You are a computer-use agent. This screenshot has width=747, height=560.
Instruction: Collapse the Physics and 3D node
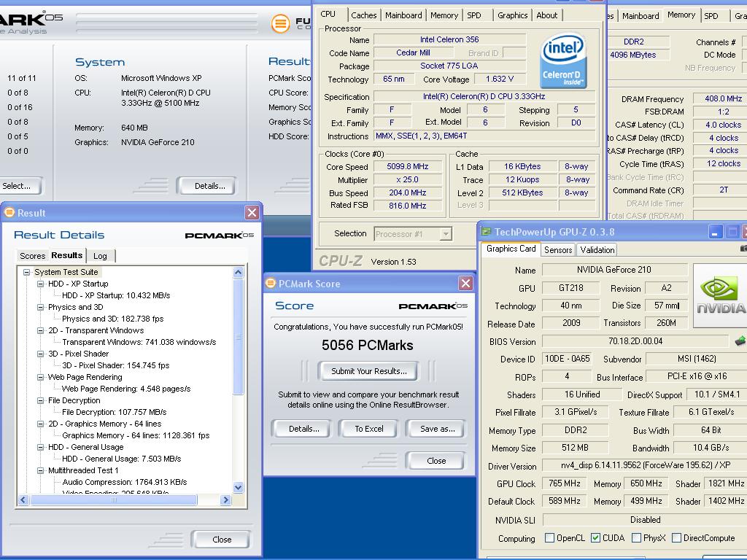(x=41, y=307)
